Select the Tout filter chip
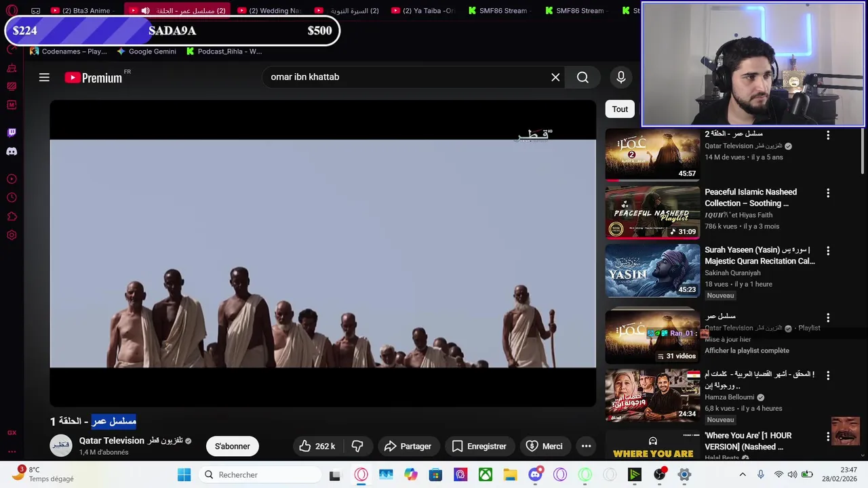 (x=620, y=109)
